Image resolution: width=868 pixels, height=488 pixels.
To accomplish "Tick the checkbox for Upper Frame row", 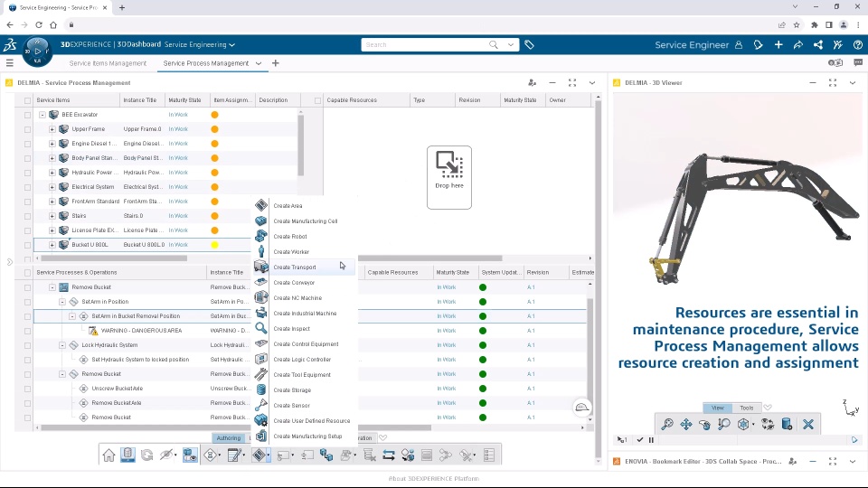I will [28, 129].
